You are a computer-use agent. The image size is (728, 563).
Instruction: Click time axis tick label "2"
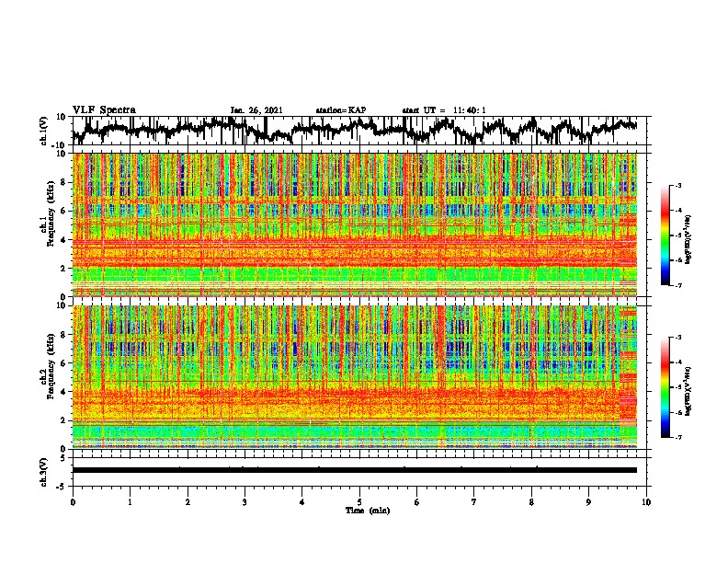(x=188, y=502)
